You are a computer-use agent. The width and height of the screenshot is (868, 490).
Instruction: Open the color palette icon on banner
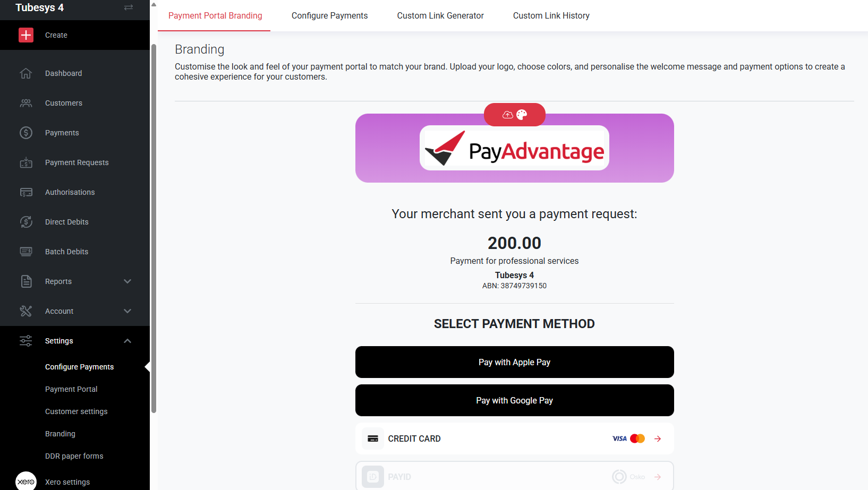[x=522, y=115]
